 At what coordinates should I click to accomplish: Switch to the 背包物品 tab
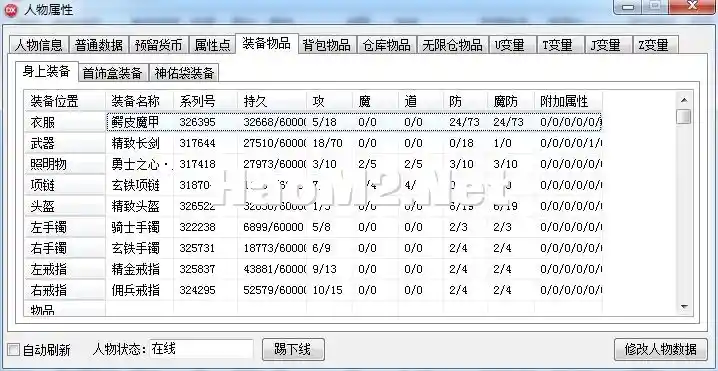tap(326, 45)
